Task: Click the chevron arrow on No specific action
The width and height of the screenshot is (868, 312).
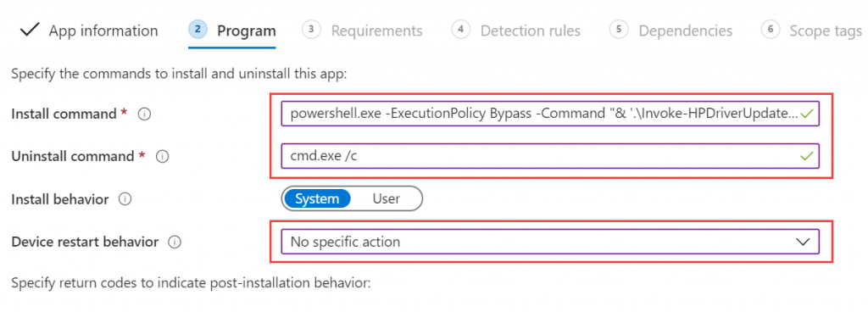Action: coord(802,242)
